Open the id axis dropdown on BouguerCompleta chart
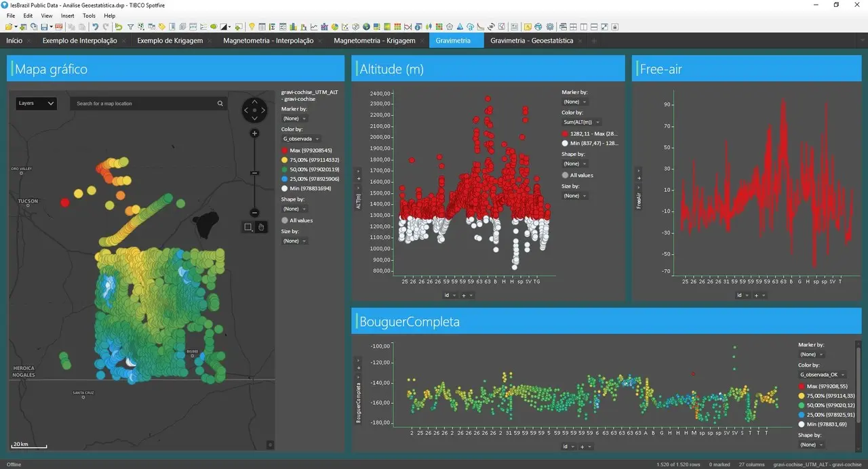Viewport: 868px width, 469px height. coord(567,447)
